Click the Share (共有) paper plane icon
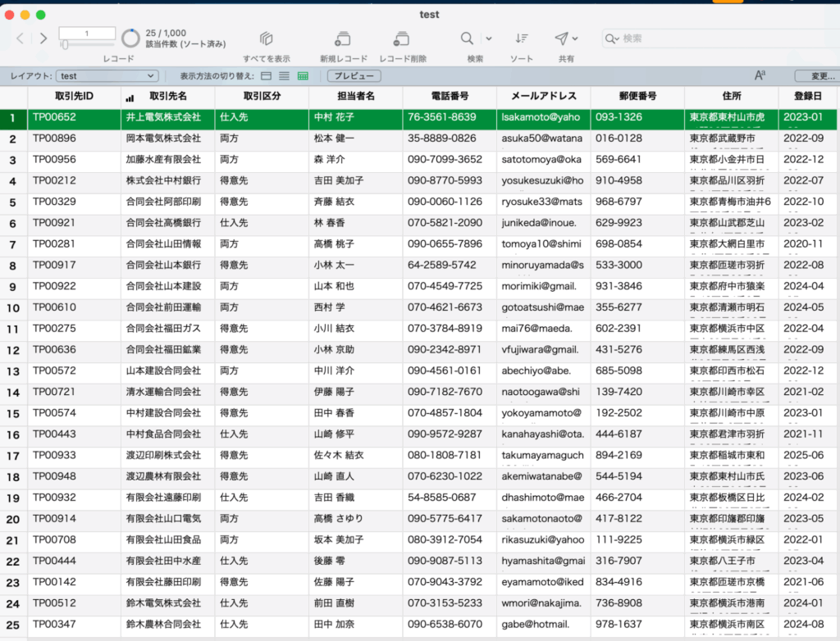This screenshot has width=840, height=641. (561, 39)
